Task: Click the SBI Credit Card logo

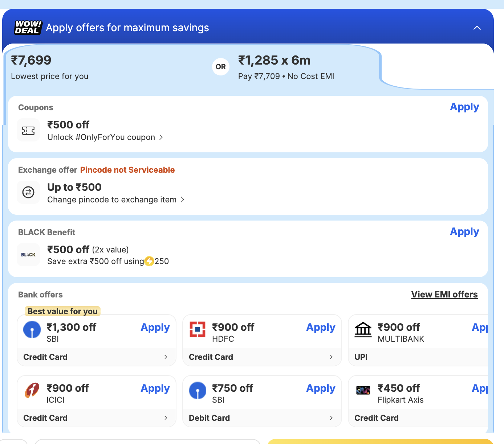Action: (x=32, y=330)
